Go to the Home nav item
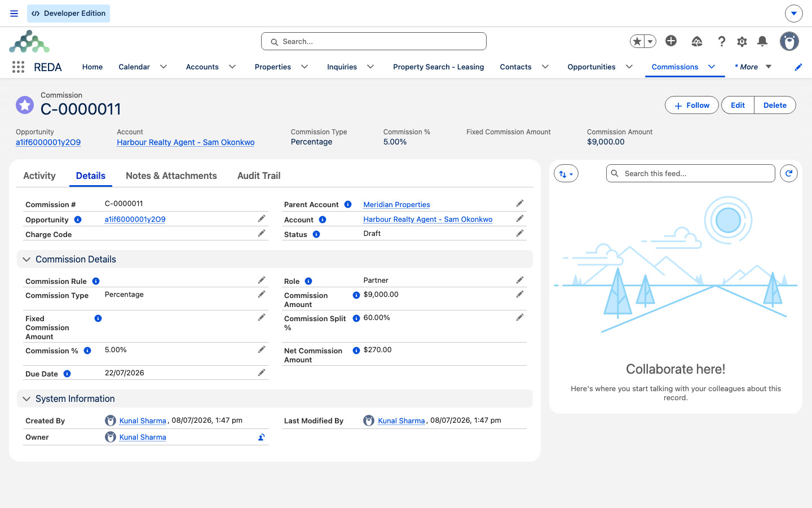812x508 pixels. coord(92,67)
